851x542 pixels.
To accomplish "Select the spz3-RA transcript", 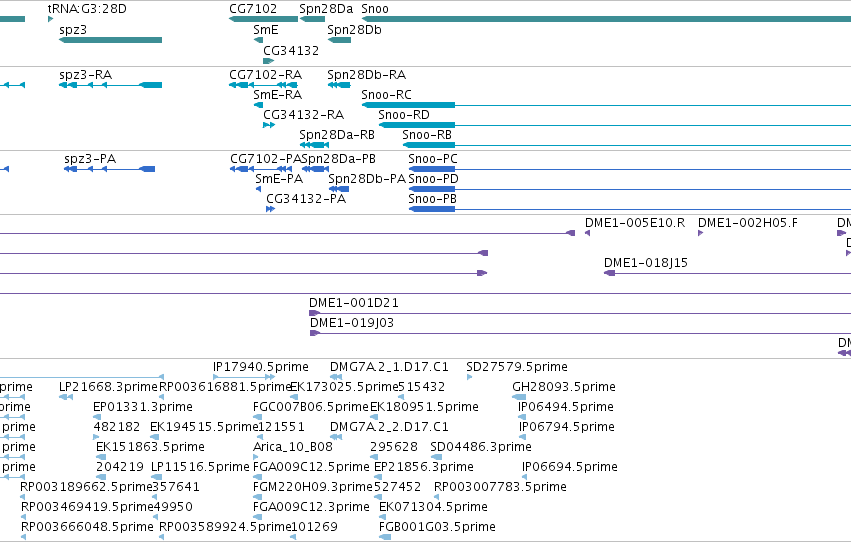I will pos(111,85).
